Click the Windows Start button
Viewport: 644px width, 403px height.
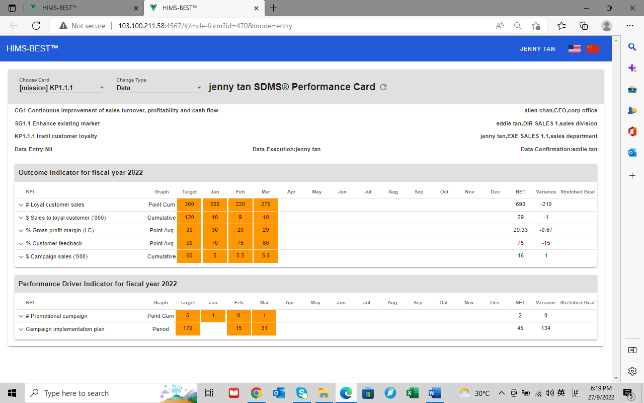(12, 393)
